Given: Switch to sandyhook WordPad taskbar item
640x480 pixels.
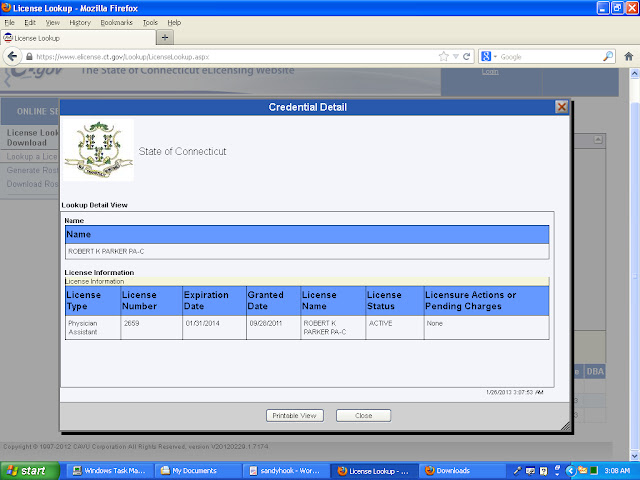Looking at the screenshot, I should (286, 471).
